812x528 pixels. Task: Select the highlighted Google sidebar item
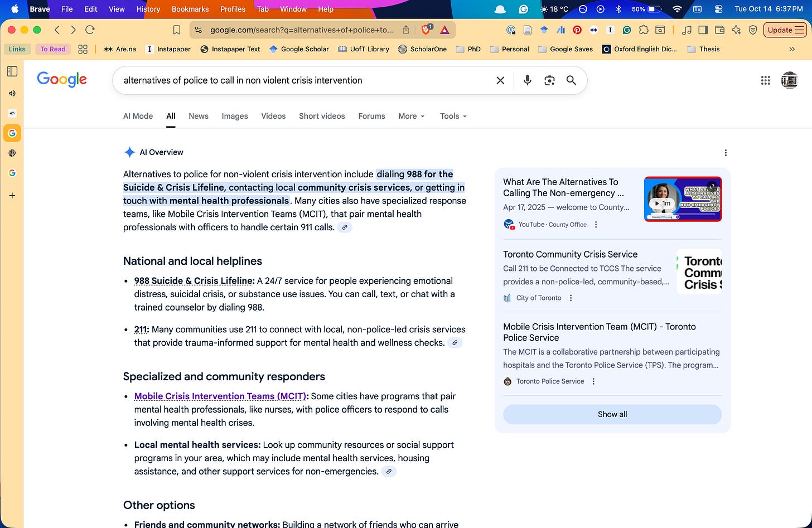tap(12, 133)
